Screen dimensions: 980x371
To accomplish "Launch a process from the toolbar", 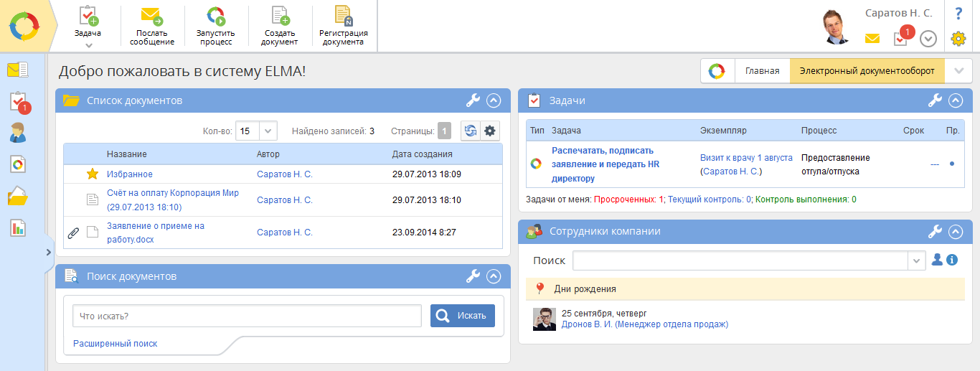I will pos(215,16).
